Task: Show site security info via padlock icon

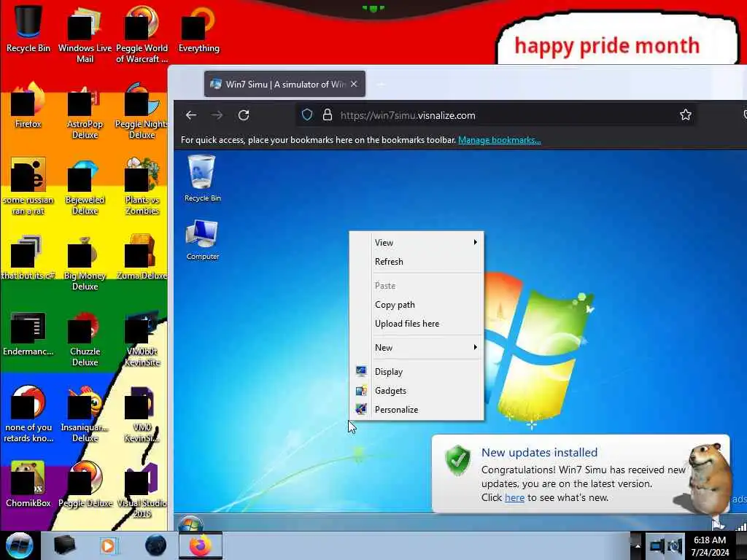Action: tap(328, 114)
